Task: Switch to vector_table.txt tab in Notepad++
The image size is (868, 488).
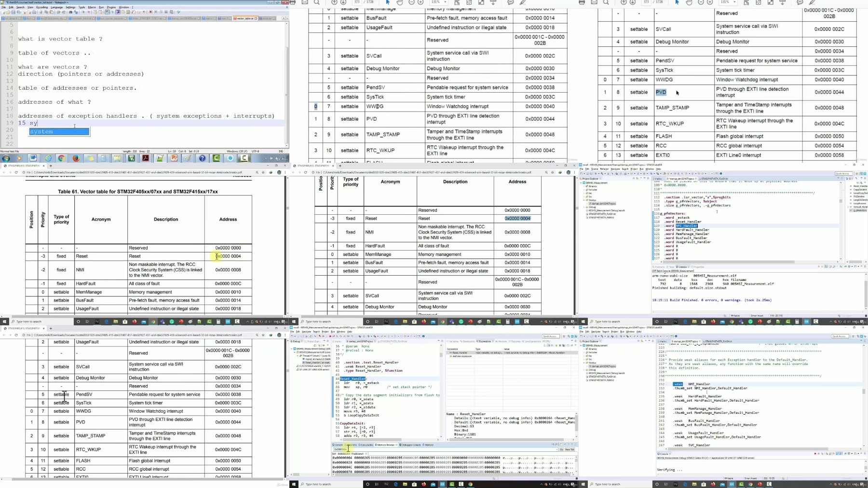Action: 244,18
